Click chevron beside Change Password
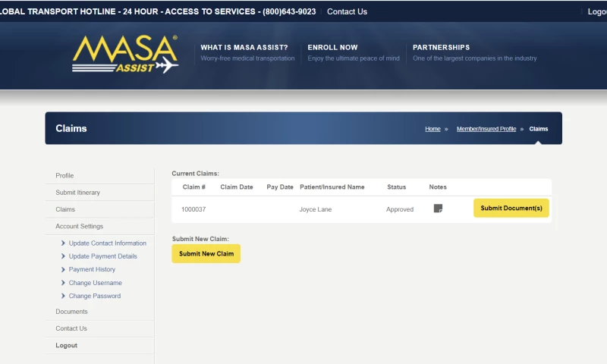 point(63,296)
